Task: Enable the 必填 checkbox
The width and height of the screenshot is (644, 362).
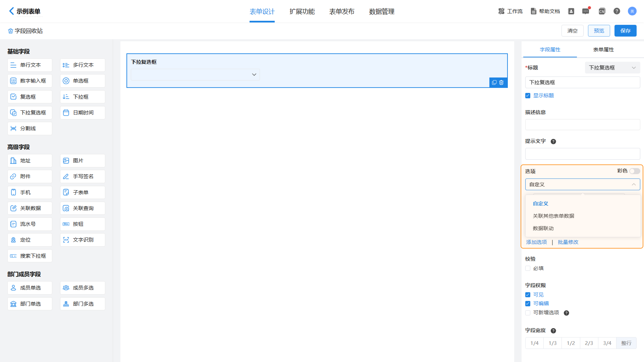Action: pyautogui.click(x=528, y=268)
